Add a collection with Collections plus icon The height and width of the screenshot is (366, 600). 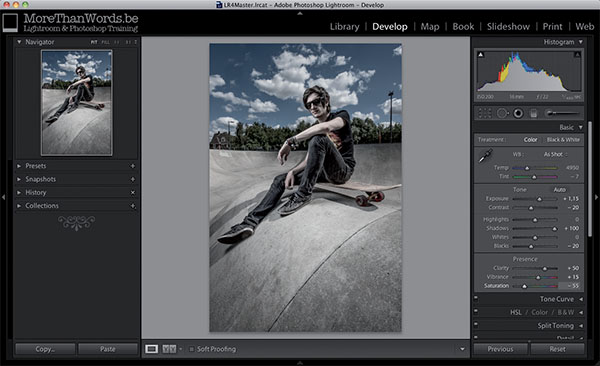[x=132, y=206]
